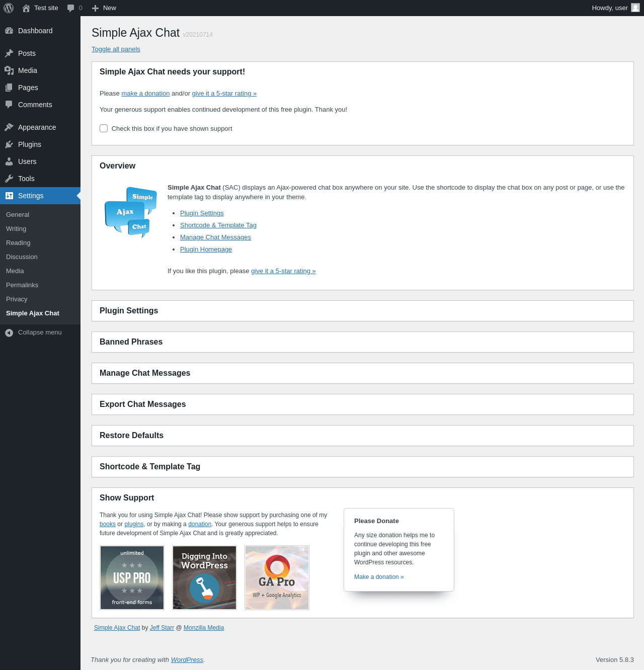Open Writing settings submenu item
Viewport: 644px width, 670px height.
click(x=40, y=229)
